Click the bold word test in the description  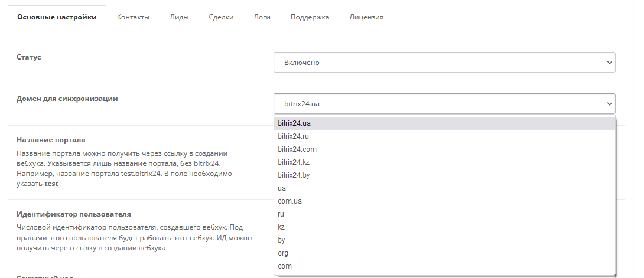click(51, 184)
